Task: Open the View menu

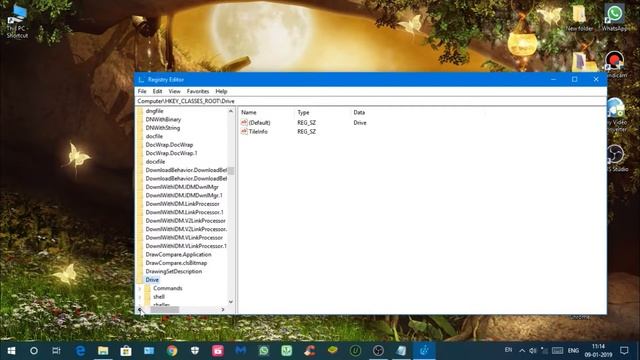Action: click(174, 91)
